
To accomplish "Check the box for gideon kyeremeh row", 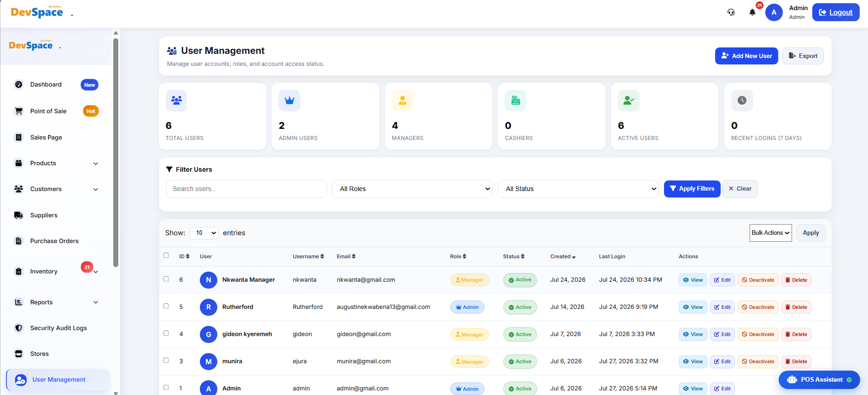I will tap(166, 333).
